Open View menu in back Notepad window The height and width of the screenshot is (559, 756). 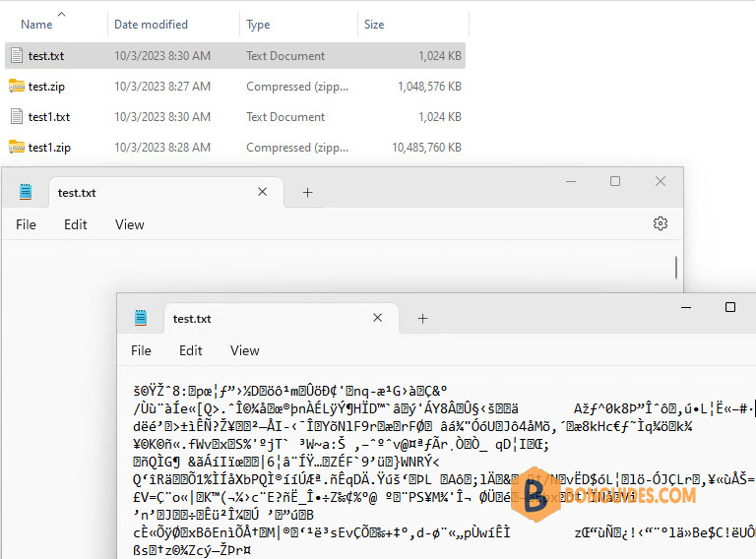pos(130,224)
